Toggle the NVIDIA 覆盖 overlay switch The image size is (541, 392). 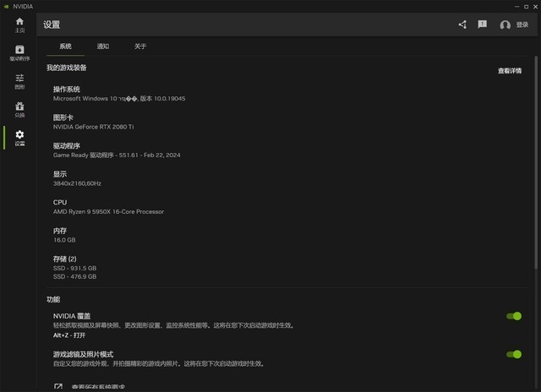coord(514,316)
